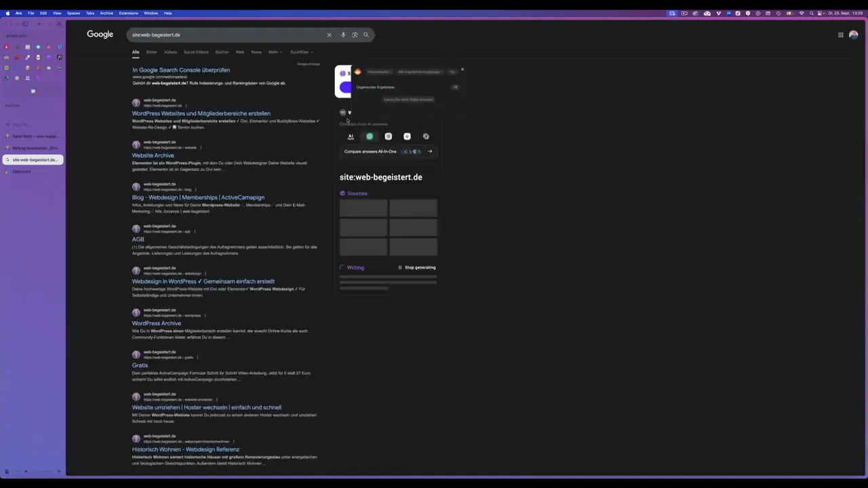Viewport: 868px width, 488px height.
Task: Open Google Lens image search
Action: [x=355, y=35]
